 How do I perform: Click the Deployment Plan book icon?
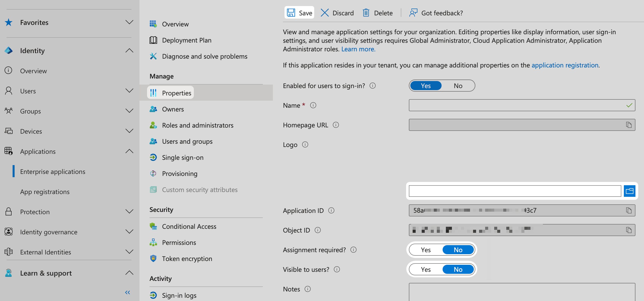[153, 40]
